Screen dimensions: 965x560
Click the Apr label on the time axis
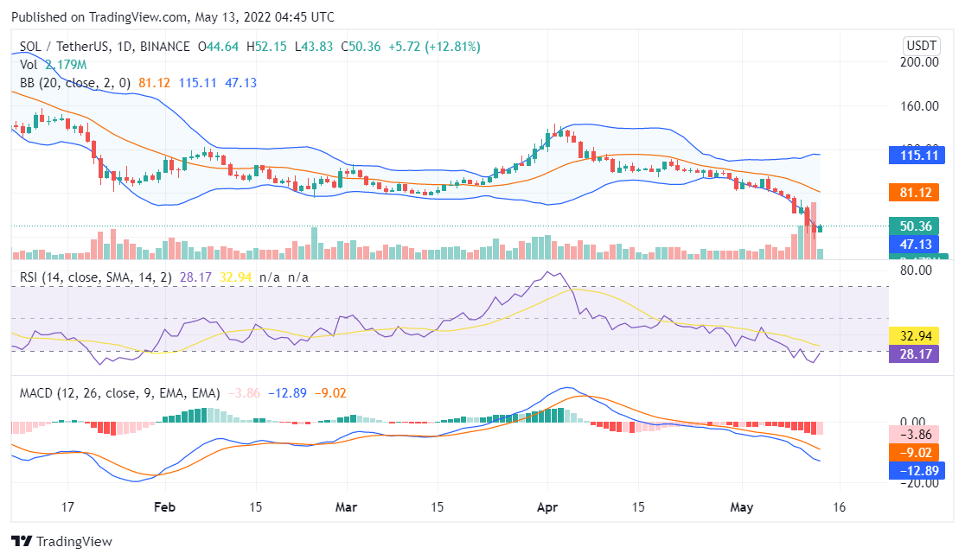click(547, 507)
